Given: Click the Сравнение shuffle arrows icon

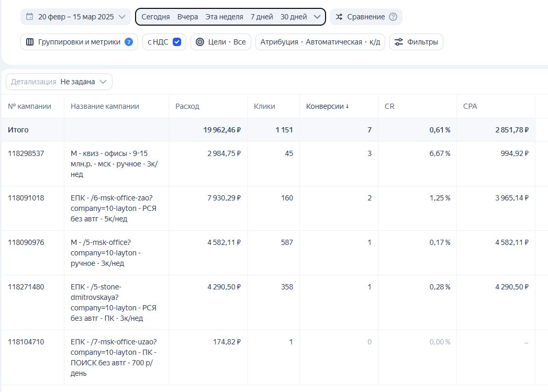Looking at the screenshot, I should click(x=339, y=17).
